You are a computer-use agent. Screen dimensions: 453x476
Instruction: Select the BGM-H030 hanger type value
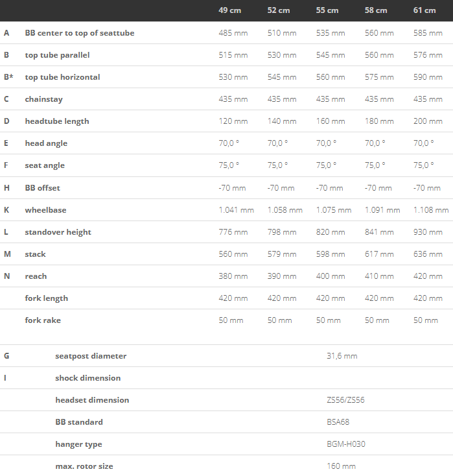(x=346, y=444)
